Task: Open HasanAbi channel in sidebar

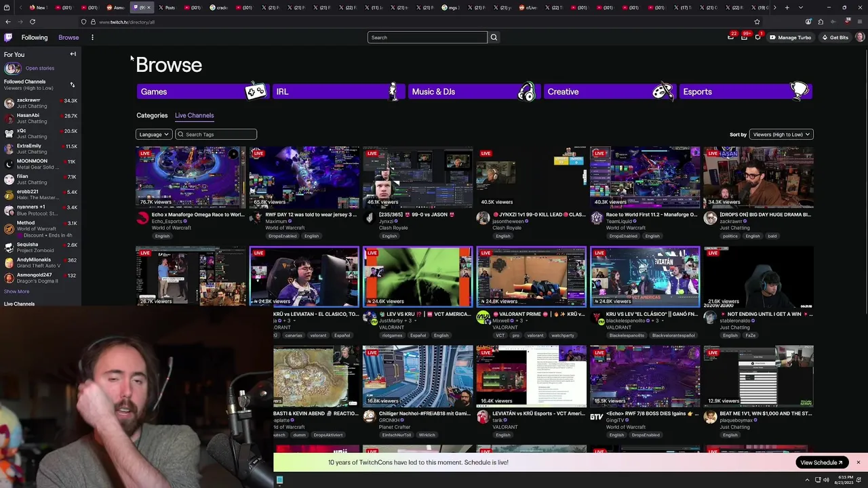Action: coord(41,119)
